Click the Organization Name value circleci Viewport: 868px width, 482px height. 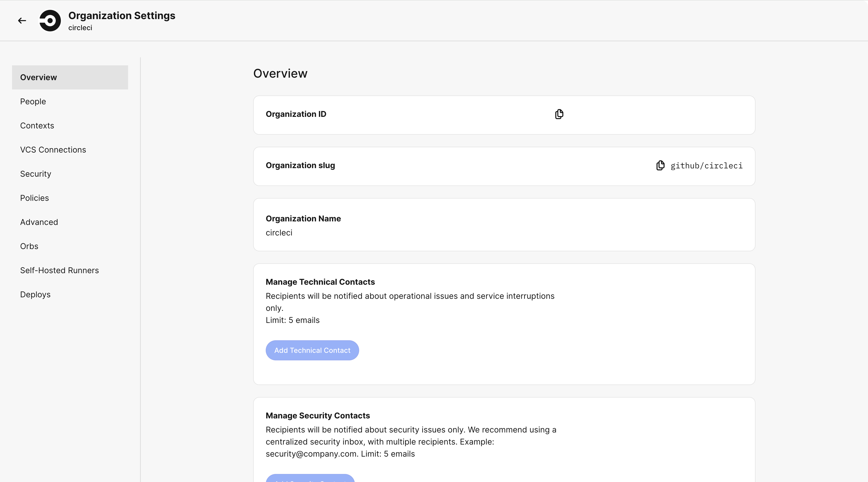279,232
